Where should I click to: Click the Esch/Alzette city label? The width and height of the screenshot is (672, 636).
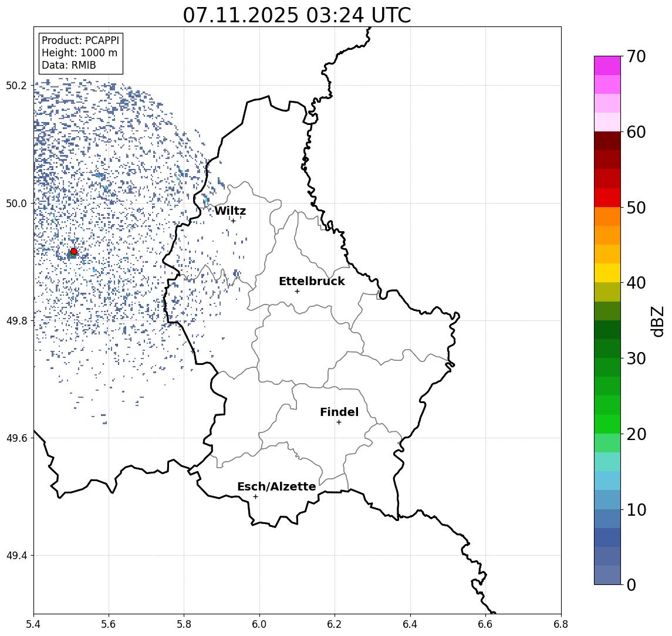click(276, 486)
